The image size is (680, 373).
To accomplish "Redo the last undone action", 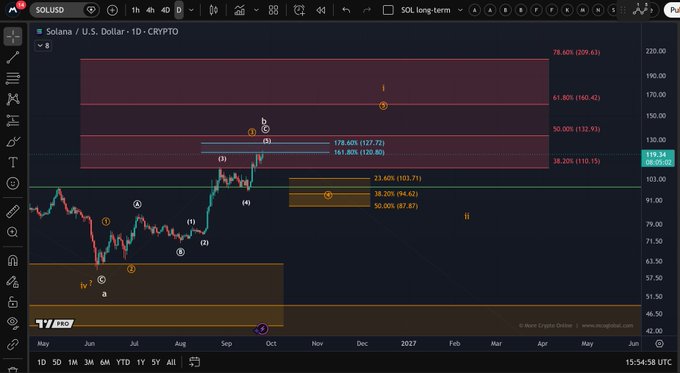I will (367, 10).
